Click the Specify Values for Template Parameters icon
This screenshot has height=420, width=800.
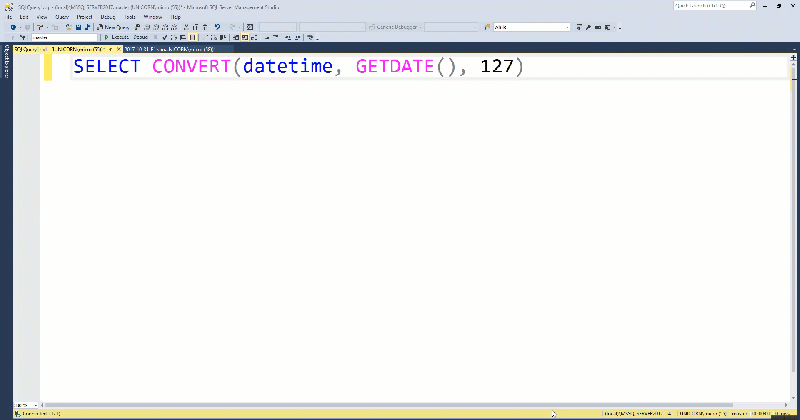tap(310, 37)
